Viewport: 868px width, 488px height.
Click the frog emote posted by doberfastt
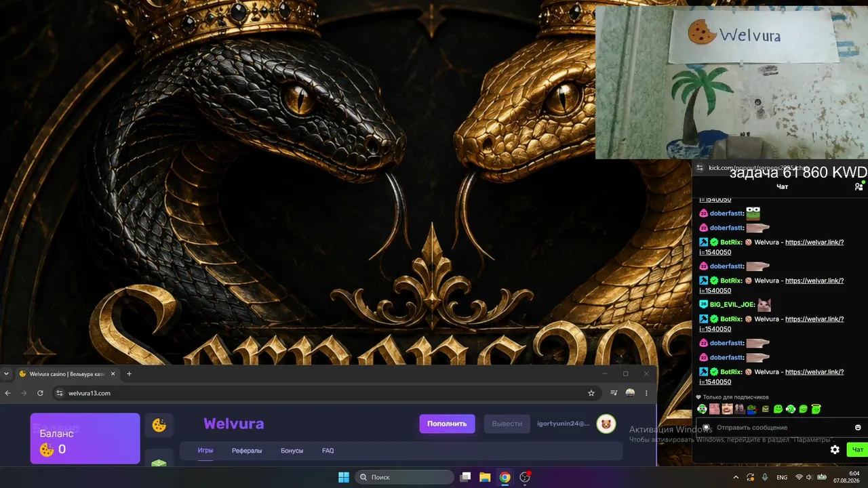(753, 213)
